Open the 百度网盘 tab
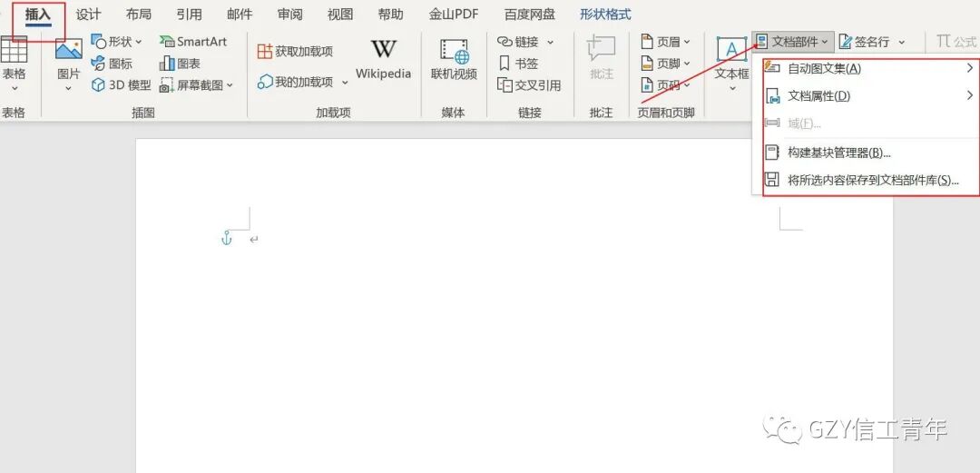Viewport: 980px width, 473px height. click(529, 15)
